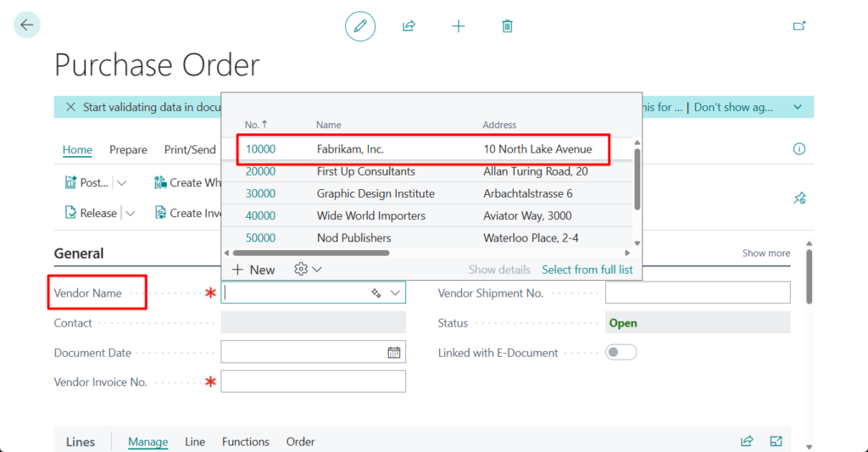Click the back arrow button
868x452 pixels.
pos(27,25)
